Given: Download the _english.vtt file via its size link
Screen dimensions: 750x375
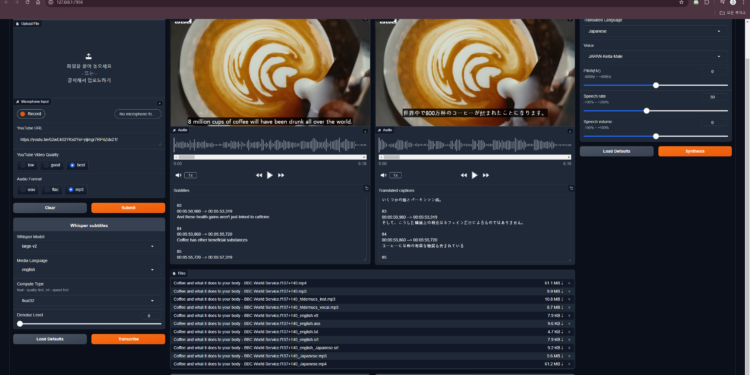Looking at the screenshot, I should tap(555, 316).
